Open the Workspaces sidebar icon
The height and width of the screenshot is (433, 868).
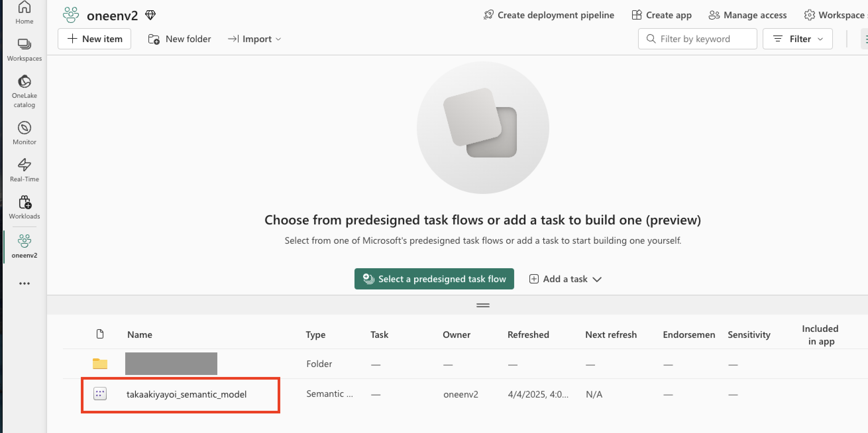tap(24, 50)
